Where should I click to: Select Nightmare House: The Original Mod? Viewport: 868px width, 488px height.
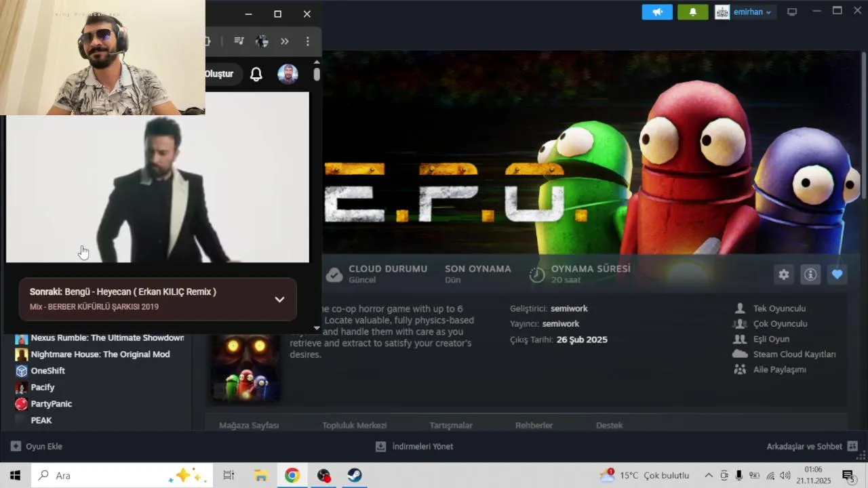coord(99,354)
